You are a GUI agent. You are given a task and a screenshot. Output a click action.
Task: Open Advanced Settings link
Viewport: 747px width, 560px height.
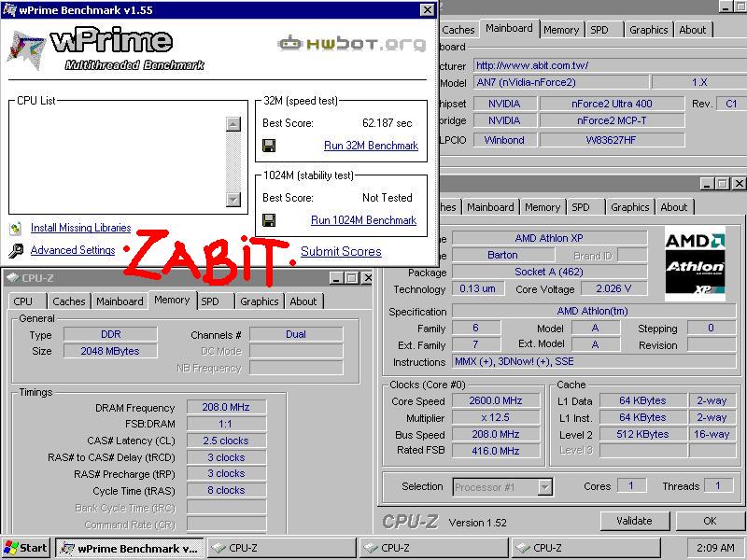click(73, 250)
